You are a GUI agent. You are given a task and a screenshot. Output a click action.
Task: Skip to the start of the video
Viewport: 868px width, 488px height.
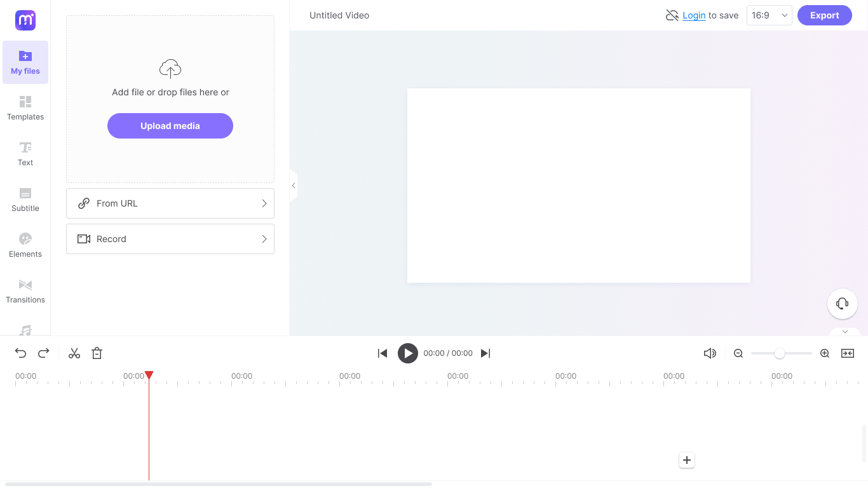click(383, 353)
